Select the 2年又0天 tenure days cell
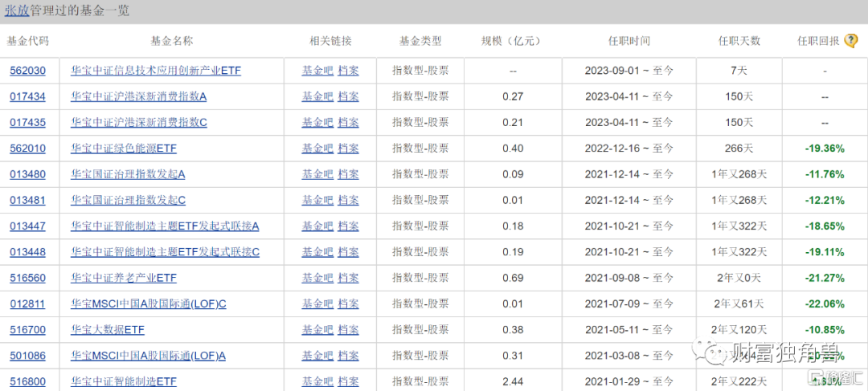868x391 pixels. click(739, 278)
